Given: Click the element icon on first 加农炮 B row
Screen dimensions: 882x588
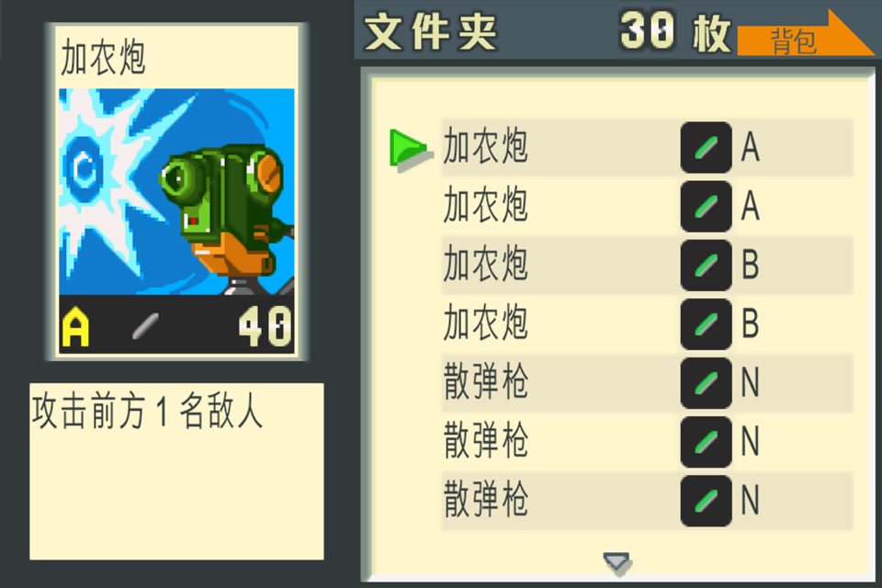Looking at the screenshot, I should [706, 265].
